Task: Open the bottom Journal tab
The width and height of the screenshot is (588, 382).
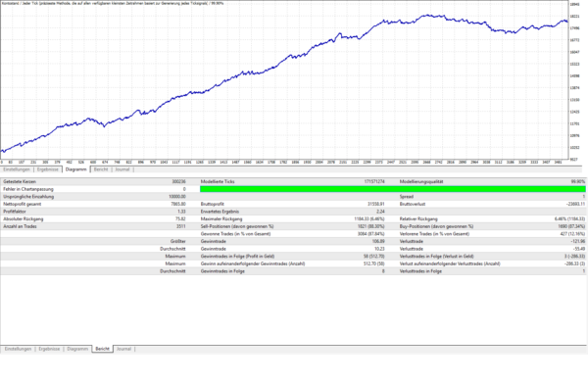Action: 123,349
